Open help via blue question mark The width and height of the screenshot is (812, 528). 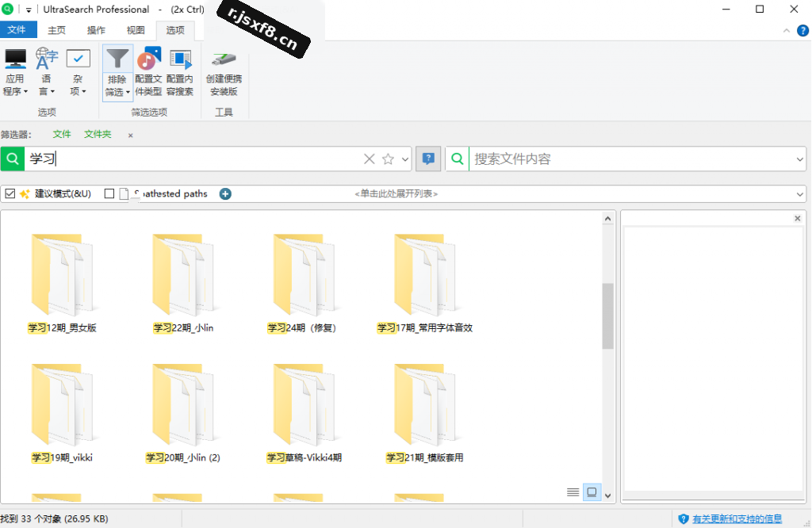[802, 31]
